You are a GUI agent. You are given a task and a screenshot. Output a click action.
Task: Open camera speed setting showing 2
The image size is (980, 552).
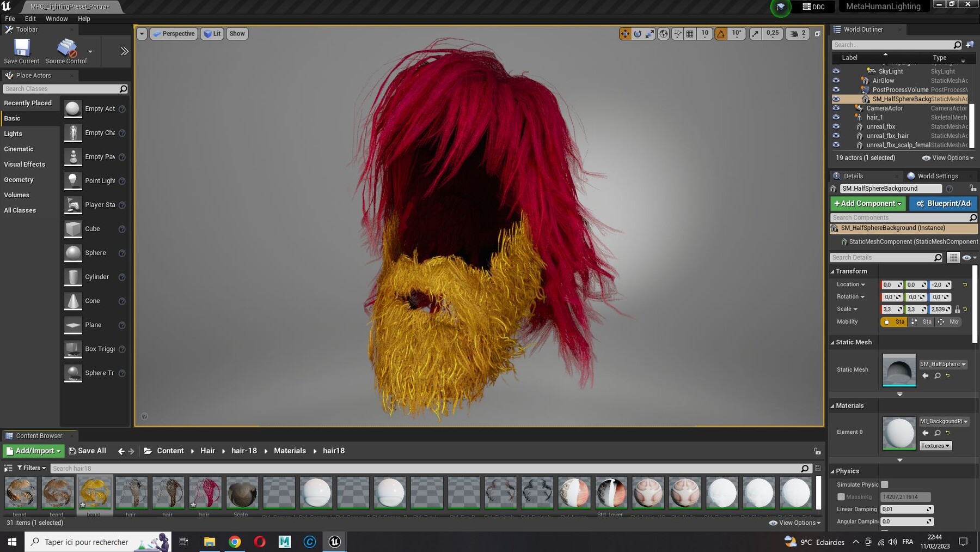[798, 34]
